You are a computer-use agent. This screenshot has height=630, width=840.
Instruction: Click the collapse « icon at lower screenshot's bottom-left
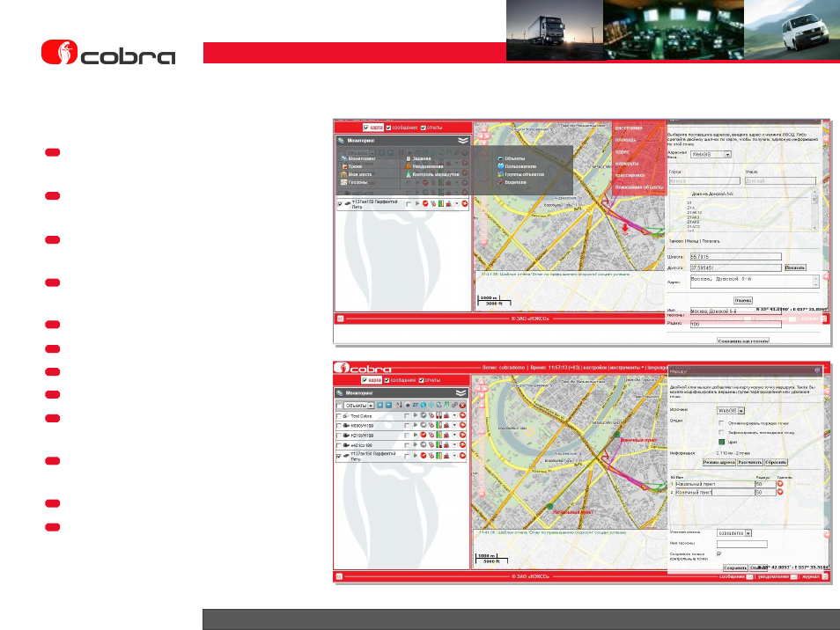tap(339, 576)
